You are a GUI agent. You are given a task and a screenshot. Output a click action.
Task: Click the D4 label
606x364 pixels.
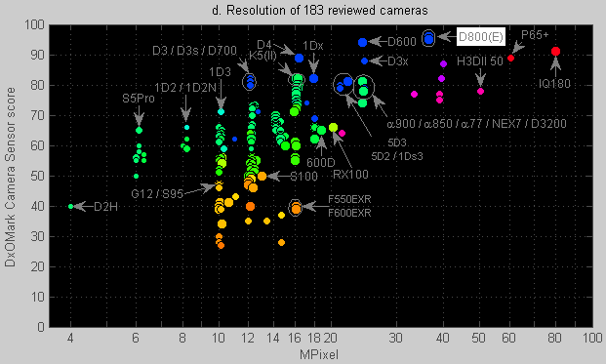[264, 45]
